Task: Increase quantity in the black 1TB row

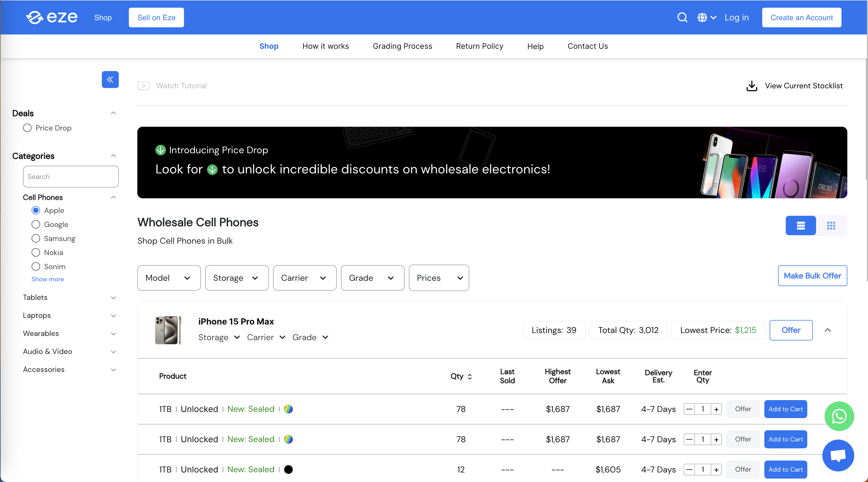Action: [x=716, y=470]
